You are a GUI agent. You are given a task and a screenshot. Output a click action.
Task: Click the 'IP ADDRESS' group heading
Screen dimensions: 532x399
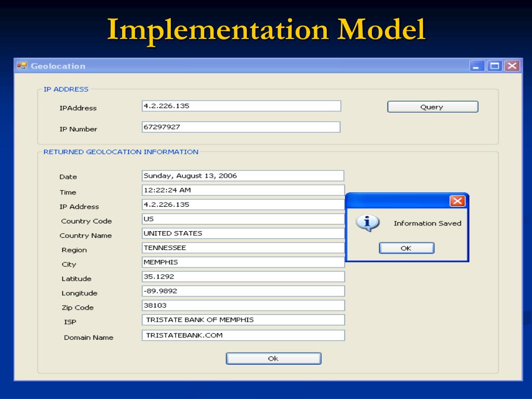coord(66,89)
